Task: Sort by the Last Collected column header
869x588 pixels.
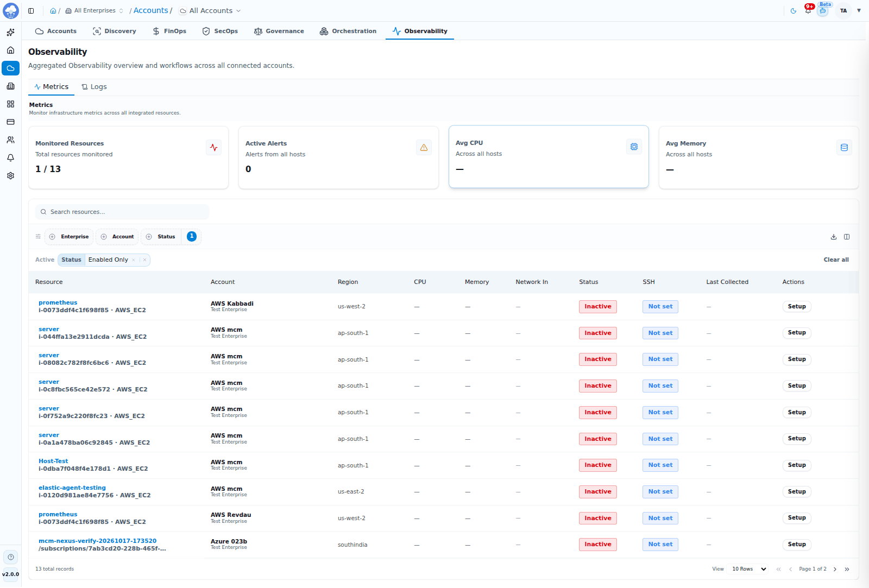Action: click(727, 282)
